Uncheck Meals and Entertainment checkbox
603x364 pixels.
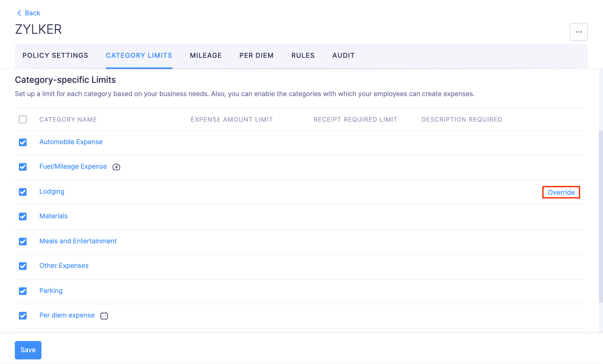click(x=23, y=242)
